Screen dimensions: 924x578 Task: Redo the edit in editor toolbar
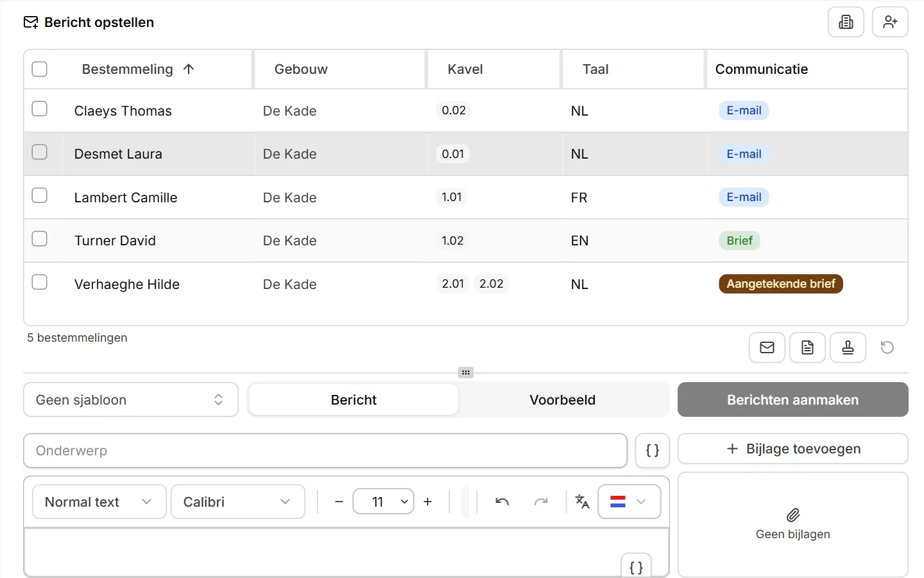541,502
